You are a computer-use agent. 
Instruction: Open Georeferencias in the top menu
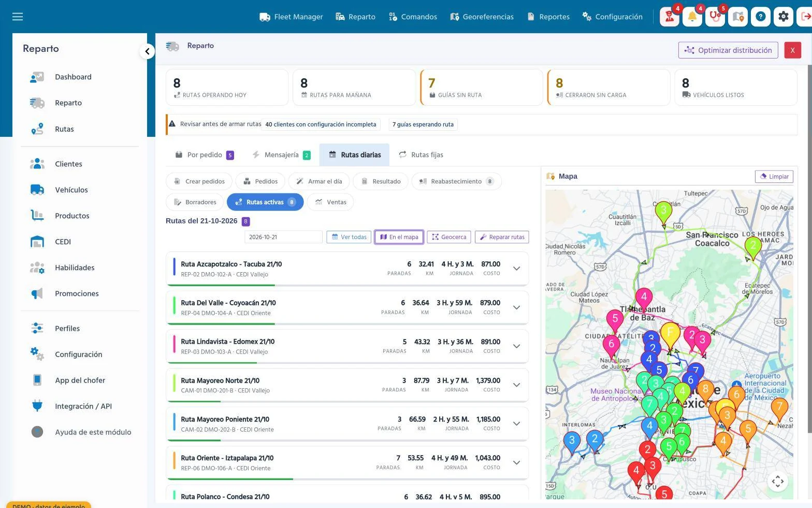point(482,17)
